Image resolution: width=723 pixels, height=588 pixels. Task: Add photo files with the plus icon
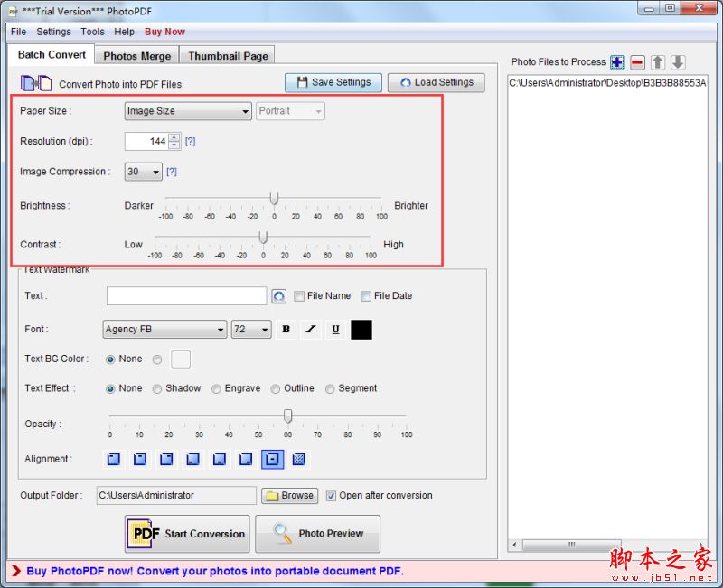(x=617, y=62)
